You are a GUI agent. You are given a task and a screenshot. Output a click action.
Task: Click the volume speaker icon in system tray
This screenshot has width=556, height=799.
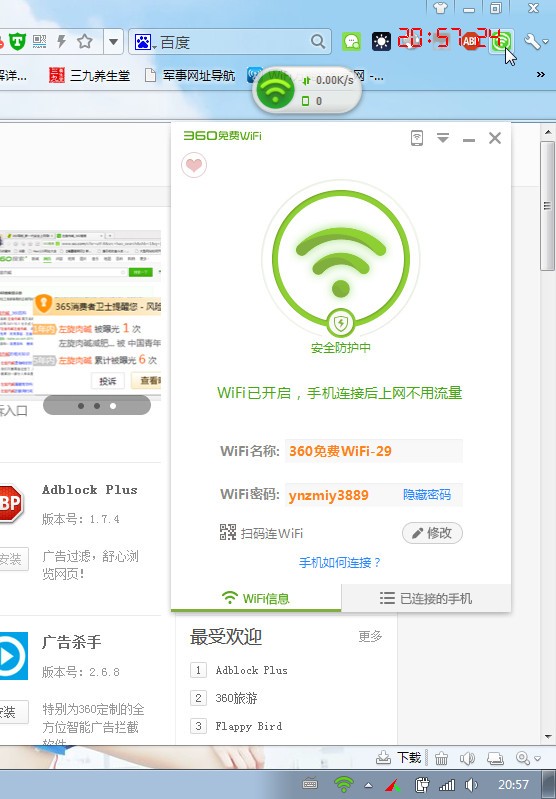coord(471,785)
